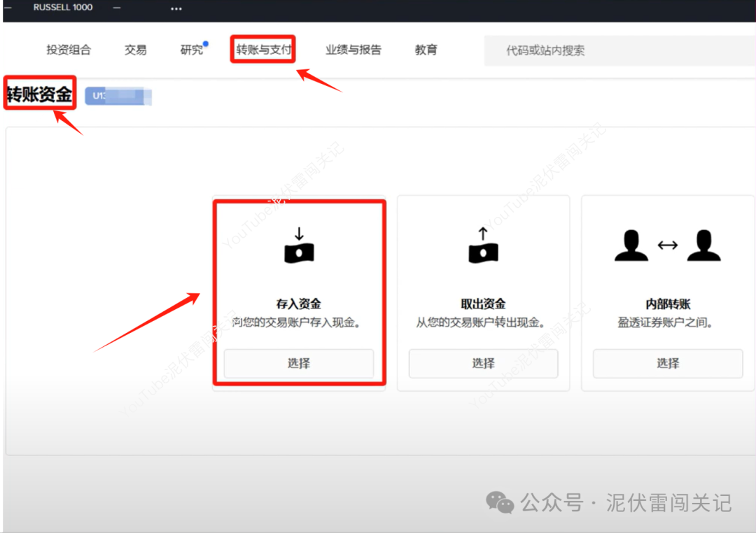Click 选择 under 存入资金 card
Viewport: 756px width, 533px height.
tap(299, 363)
